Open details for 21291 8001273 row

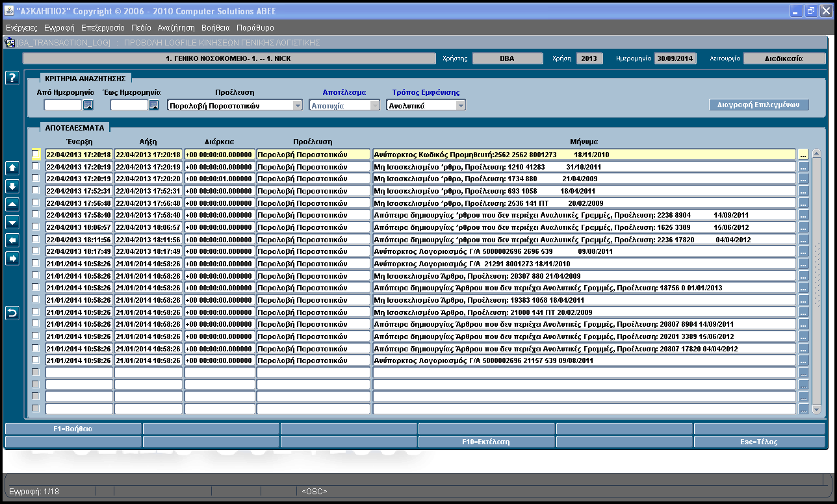[x=803, y=264]
